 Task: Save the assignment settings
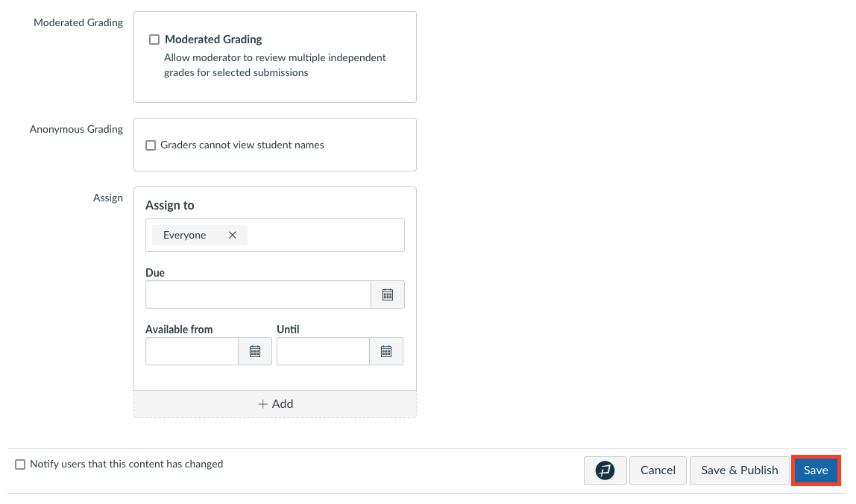click(816, 470)
